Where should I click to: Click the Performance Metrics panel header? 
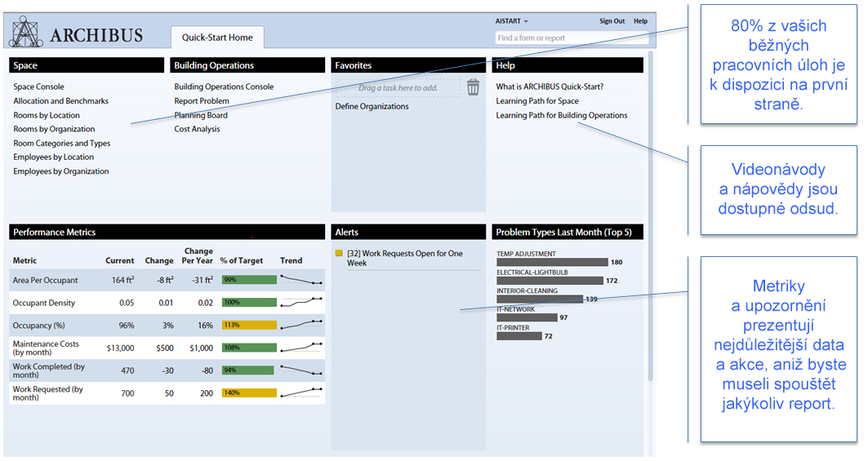coord(167,233)
